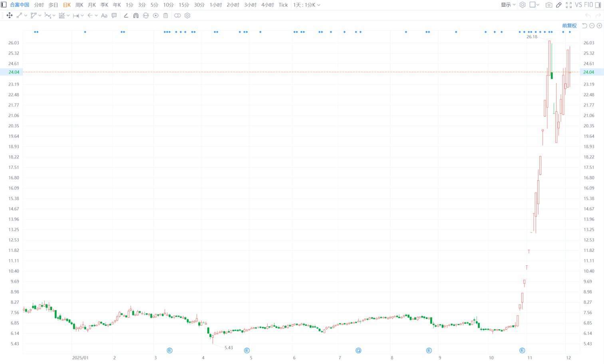Choose the 15分 interval
Viewport: 604px width, 364px height.
click(x=184, y=5)
